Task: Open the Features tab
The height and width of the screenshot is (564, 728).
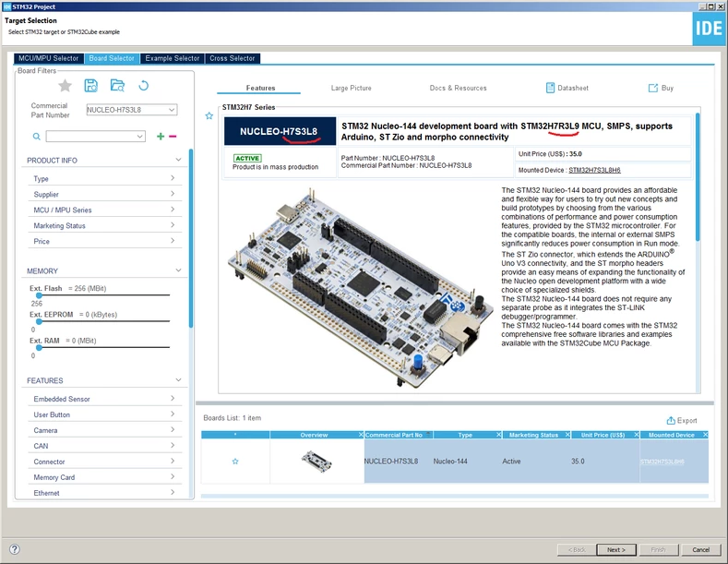Action: tap(260, 88)
